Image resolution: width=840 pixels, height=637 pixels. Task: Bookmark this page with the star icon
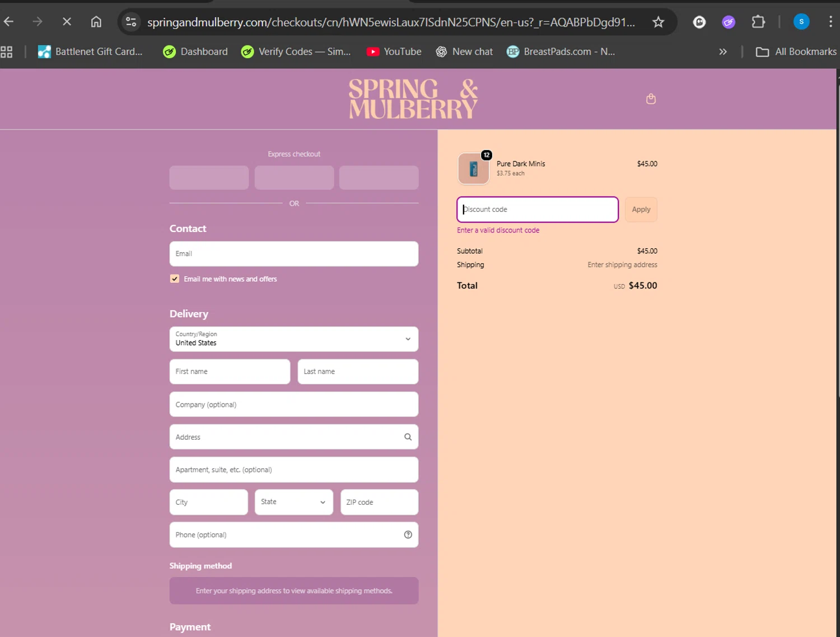(x=658, y=22)
